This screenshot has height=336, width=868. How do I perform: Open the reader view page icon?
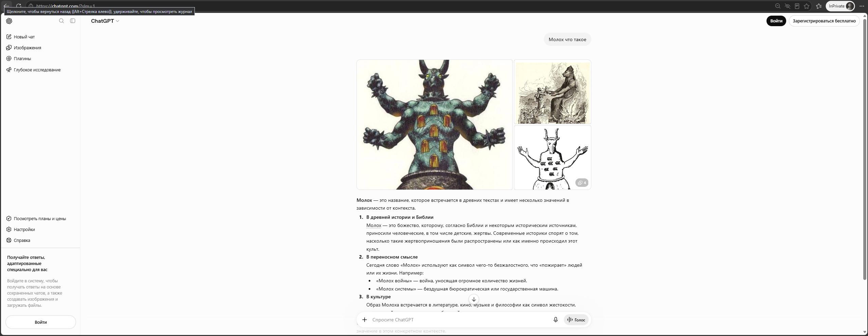coord(797,6)
